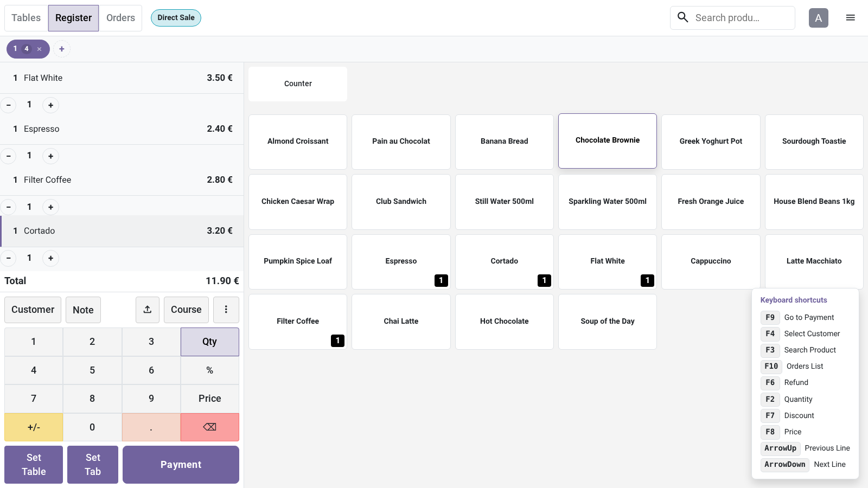Viewport: 868px width, 488px height.
Task: Add Cappuccino product to order
Action: [711, 261]
